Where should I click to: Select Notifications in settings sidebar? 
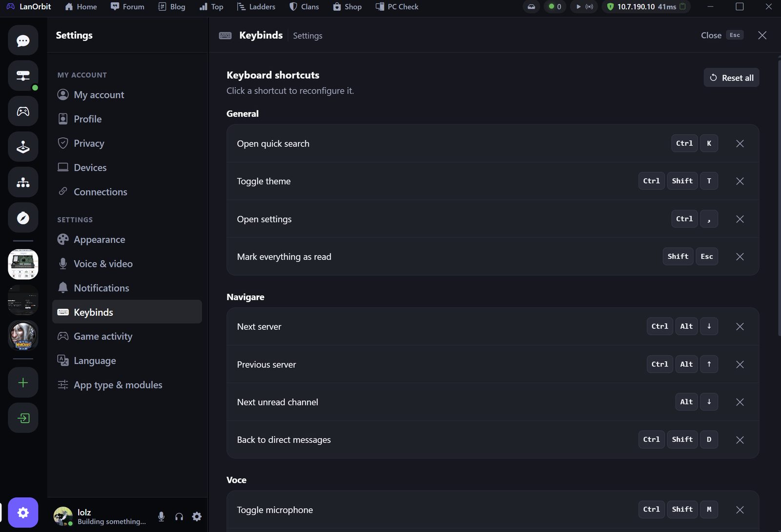(x=127, y=288)
